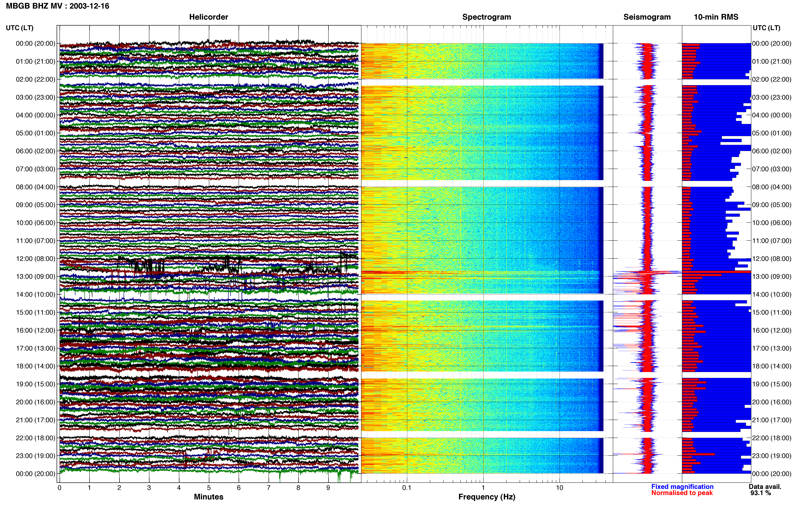The image size is (812, 508).
Task: Click Helicorder time label "12:00 (08:00)"
Action: pyautogui.click(x=36, y=259)
